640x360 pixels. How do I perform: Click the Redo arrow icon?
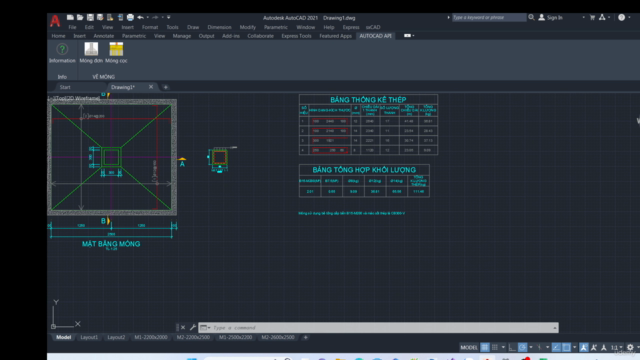155,18
